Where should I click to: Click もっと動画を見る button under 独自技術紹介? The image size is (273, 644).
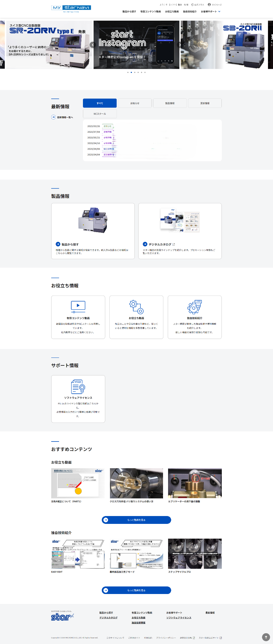pyautogui.click(x=136, y=590)
